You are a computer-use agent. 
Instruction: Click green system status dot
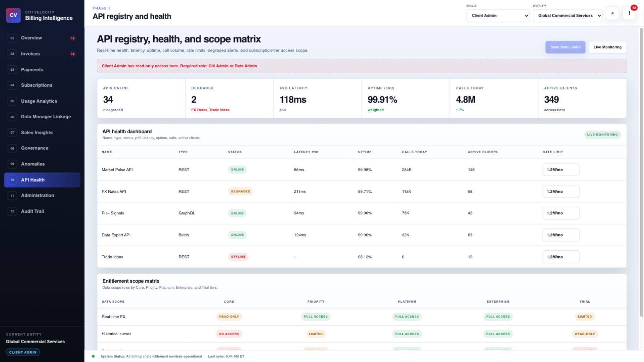click(93, 356)
